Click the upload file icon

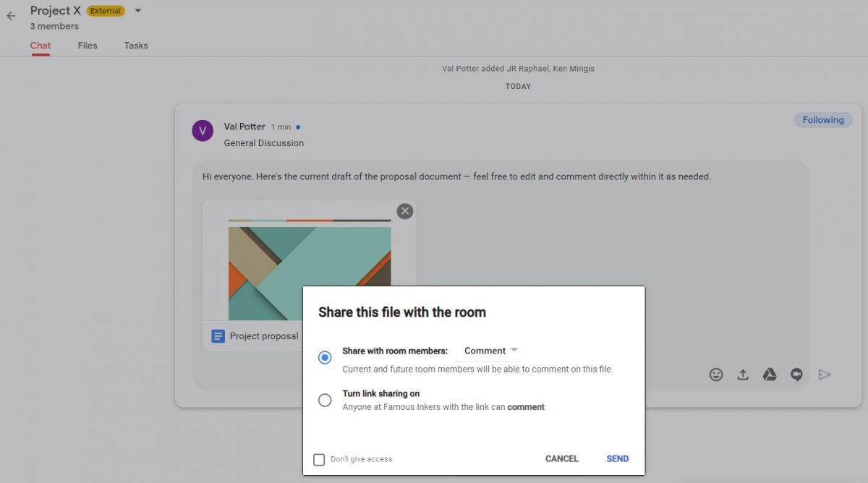743,375
